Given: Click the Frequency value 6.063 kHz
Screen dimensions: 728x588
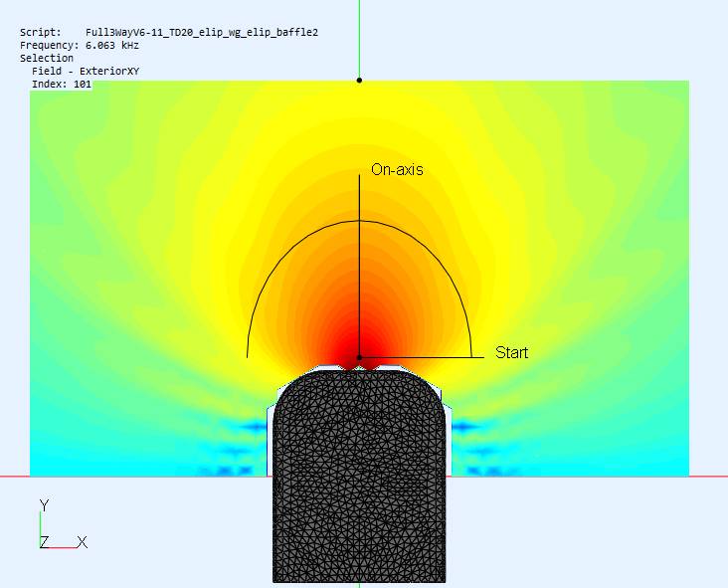Looking at the screenshot, I should (x=112, y=46).
